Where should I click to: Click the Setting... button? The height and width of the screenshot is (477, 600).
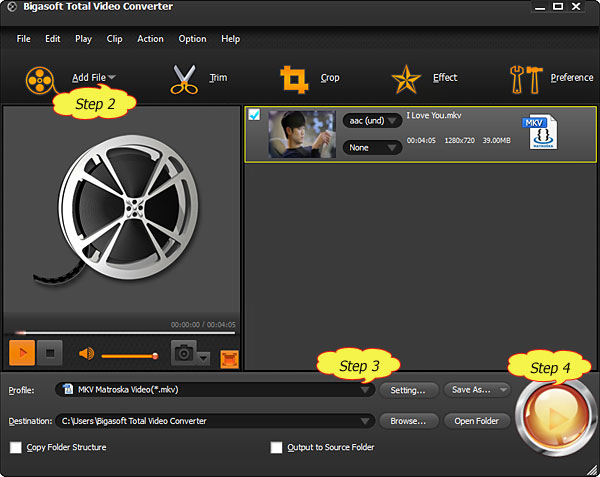tap(408, 390)
